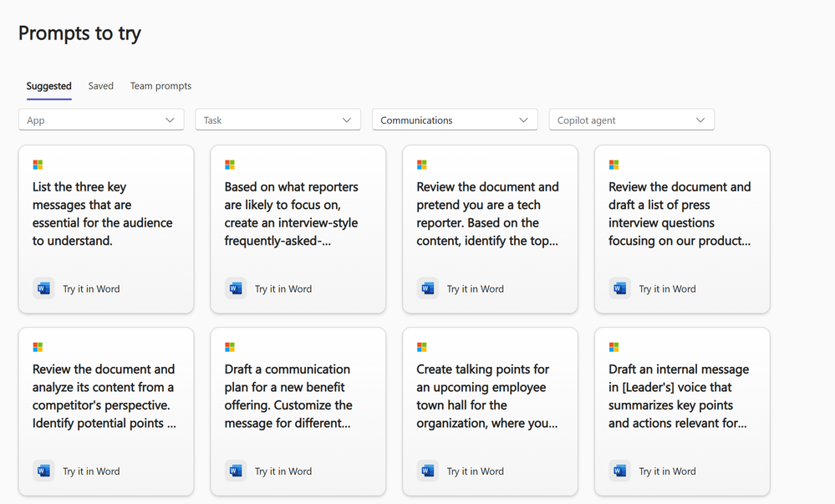Click Word icon on 'new benefit offering' card
835x504 pixels.
[x=236, y=471]
